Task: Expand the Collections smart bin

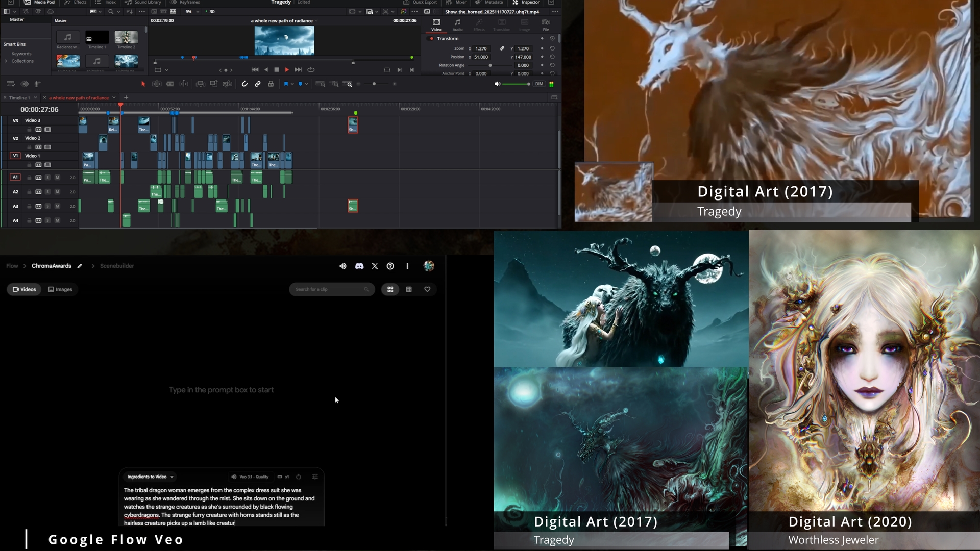Action: pos(6,61)
